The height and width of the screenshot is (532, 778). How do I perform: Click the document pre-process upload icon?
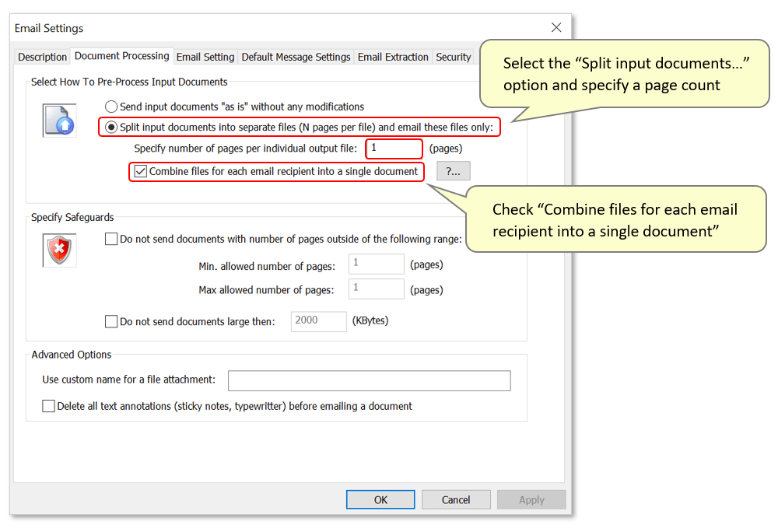point(59,120)
